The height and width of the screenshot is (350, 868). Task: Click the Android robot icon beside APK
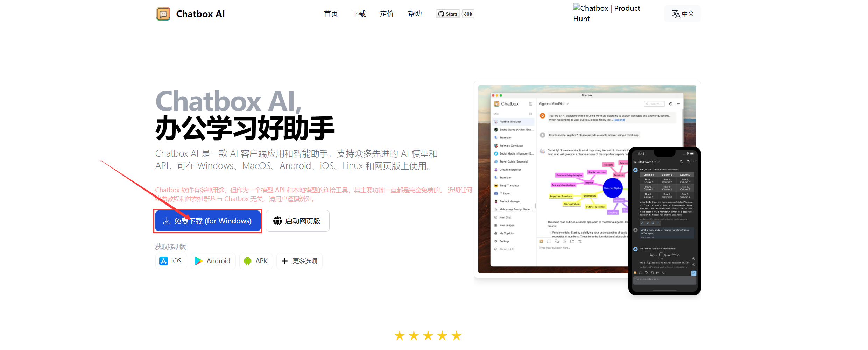coord(247,261)
